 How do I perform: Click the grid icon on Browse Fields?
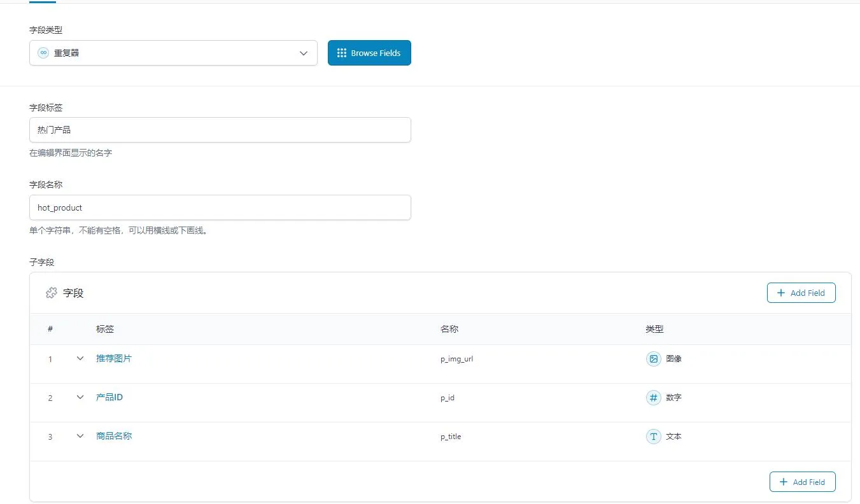click(x=342, y=53)
